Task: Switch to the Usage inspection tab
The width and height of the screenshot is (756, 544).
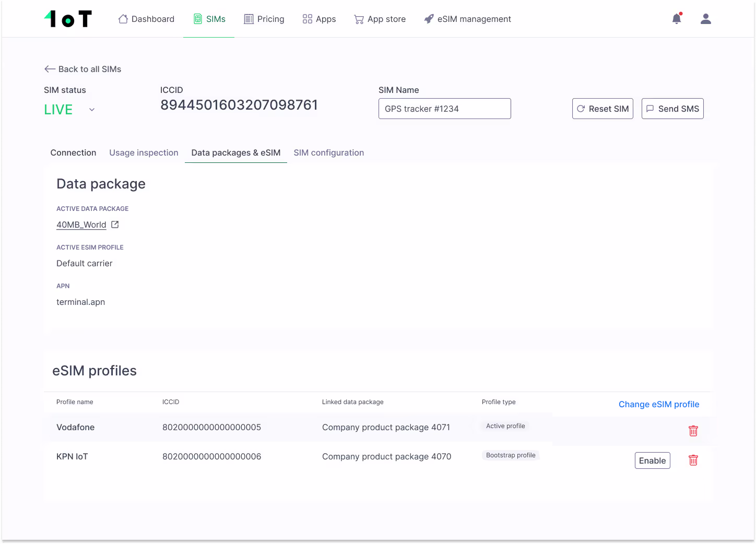Action: tap(144, 152)
